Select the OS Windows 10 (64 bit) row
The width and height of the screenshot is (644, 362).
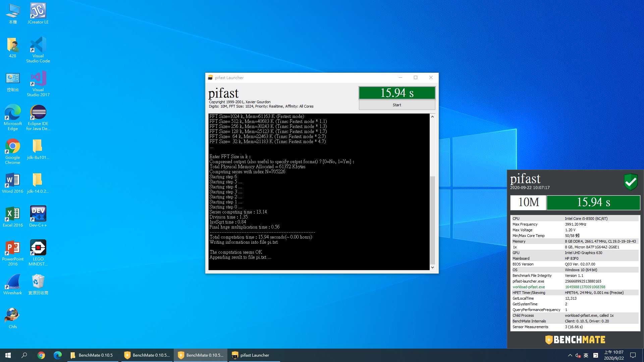(575, 270)
